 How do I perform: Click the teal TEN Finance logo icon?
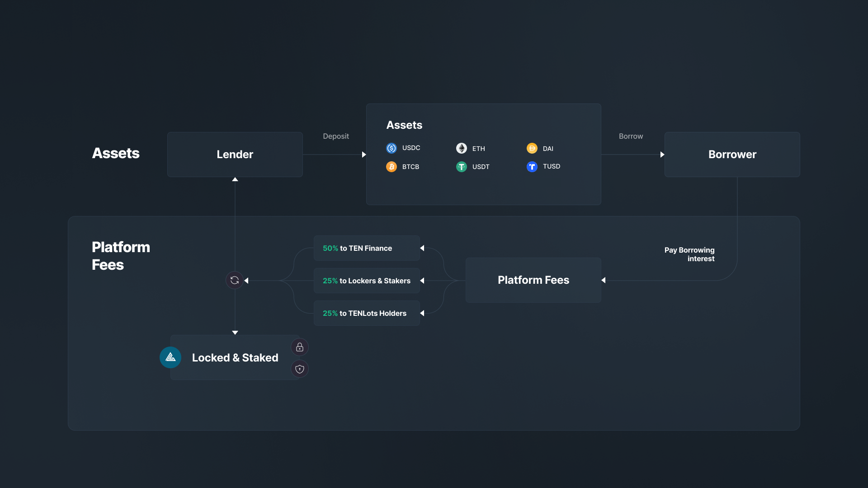[170, 357]
